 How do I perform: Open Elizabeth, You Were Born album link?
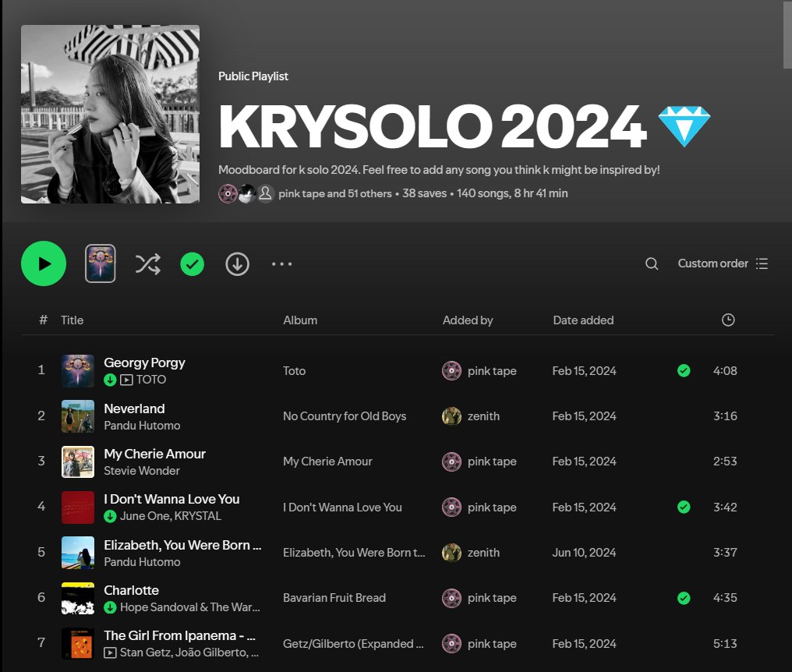(354, 553)
